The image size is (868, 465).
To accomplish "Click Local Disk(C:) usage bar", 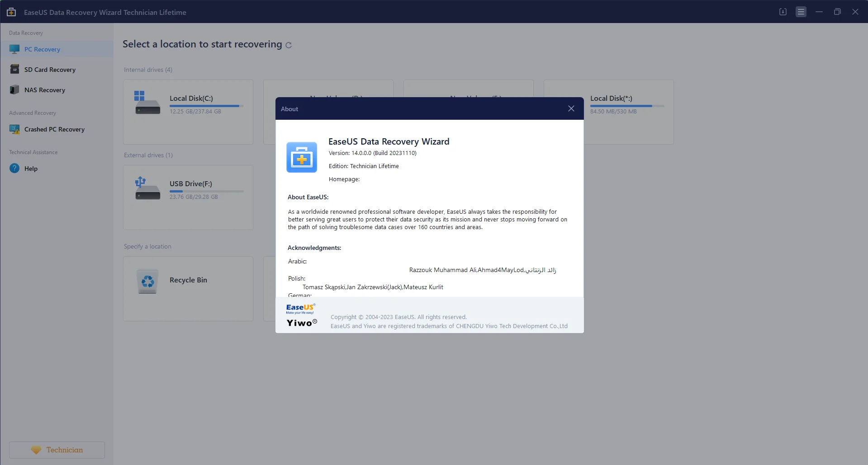I will pos(207,106).
